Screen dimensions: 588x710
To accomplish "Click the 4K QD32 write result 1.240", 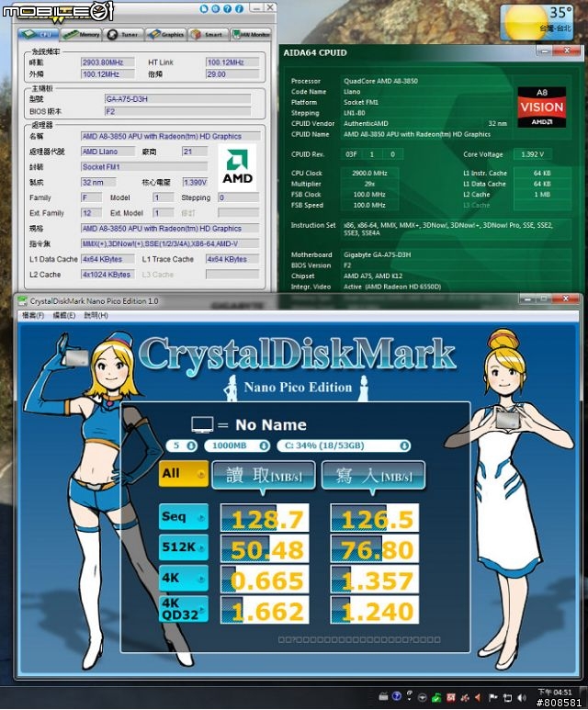I will pos(375,610).
